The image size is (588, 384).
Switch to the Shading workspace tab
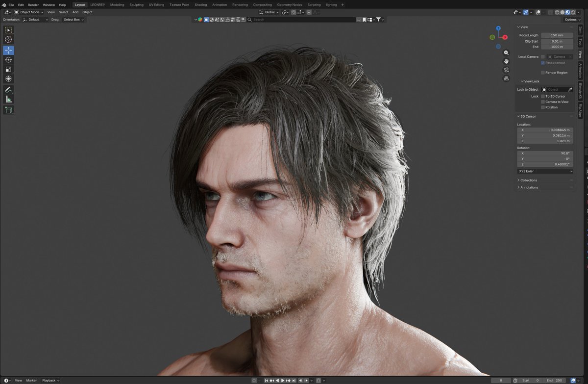pyautogui.click(x=200, y=4)
